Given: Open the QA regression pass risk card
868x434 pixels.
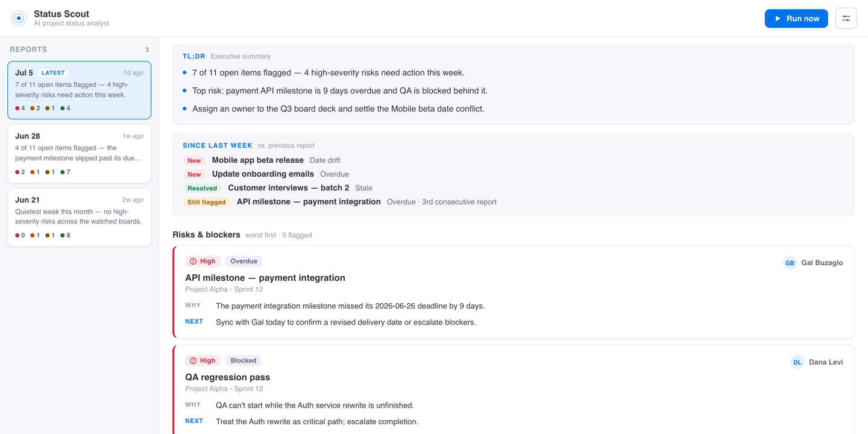Looking at the screenshot, I should pyautogui.click(x=514, y=390).
